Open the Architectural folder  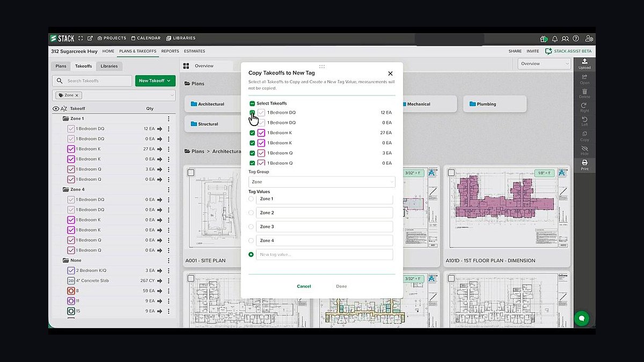click(x=212, y=104)
